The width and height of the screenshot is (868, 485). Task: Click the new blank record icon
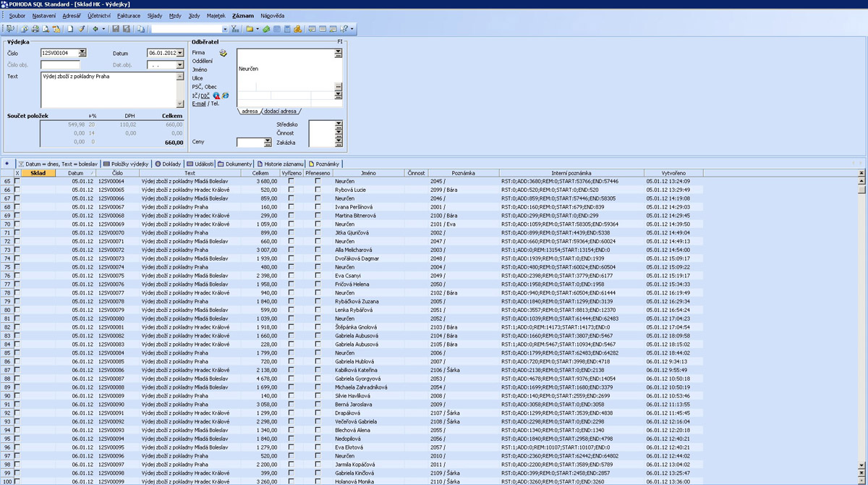(70, 29)
